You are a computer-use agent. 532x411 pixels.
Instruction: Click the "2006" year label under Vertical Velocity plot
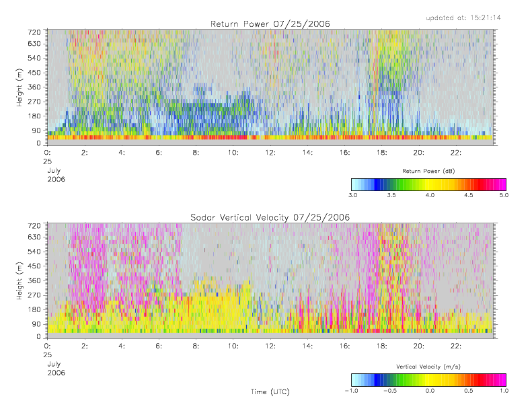(56, 373)
